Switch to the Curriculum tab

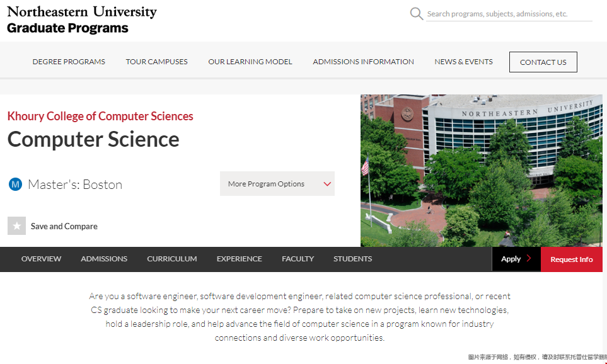click(171, 259)
